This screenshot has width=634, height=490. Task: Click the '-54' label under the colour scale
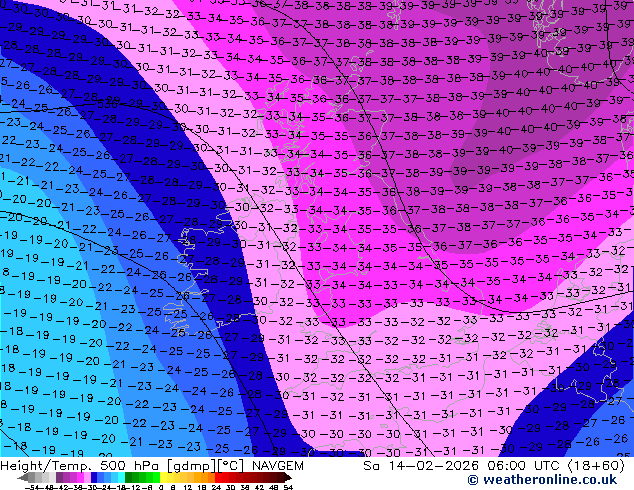tap(31, 488)
